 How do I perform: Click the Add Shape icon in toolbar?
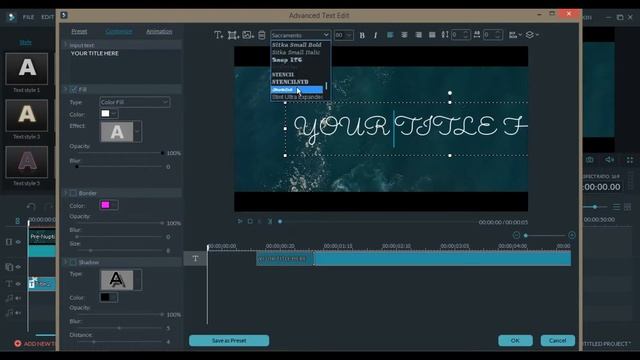click(x=233, y=35)
